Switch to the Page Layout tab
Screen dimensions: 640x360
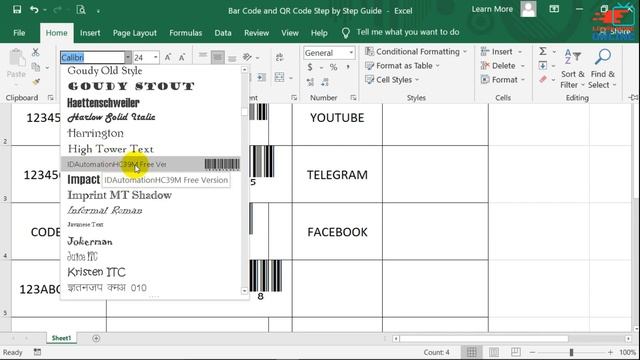(135, 33)
